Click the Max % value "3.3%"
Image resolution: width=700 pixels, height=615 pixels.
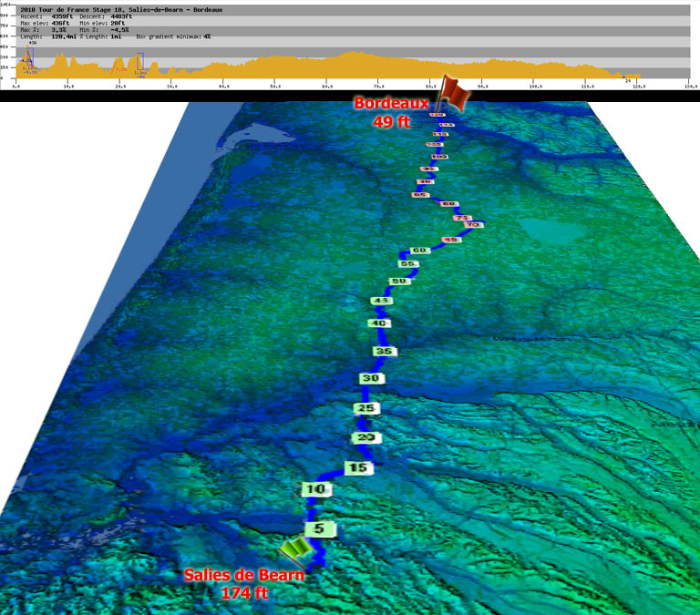tap(58, 30)
